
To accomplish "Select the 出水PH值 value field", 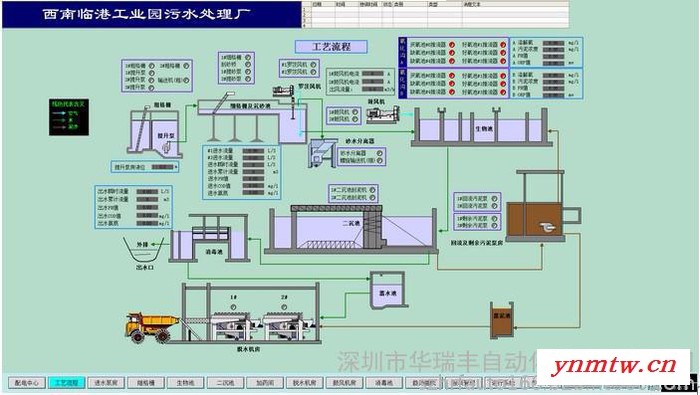I will point(147,208).
